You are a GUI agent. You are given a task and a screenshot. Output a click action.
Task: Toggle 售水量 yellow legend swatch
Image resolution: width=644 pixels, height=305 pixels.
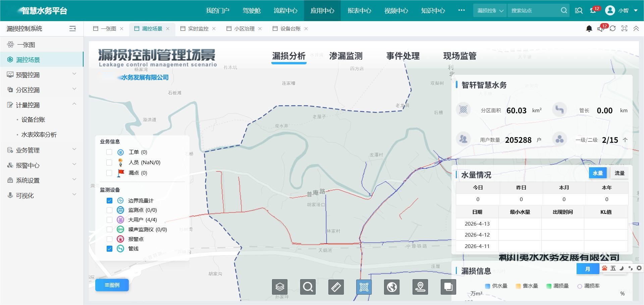(x=518, y=286)
